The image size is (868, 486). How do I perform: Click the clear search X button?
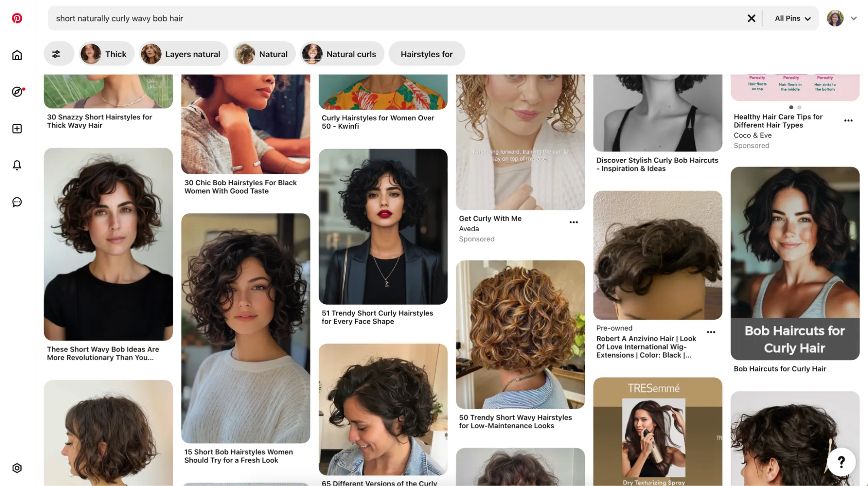pos(751,18)
